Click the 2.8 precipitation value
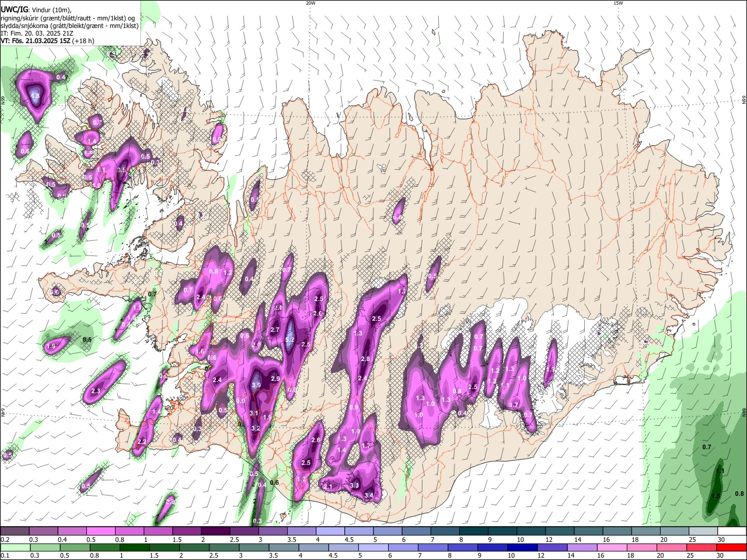The image size is (747, 560). pos(365,359)
